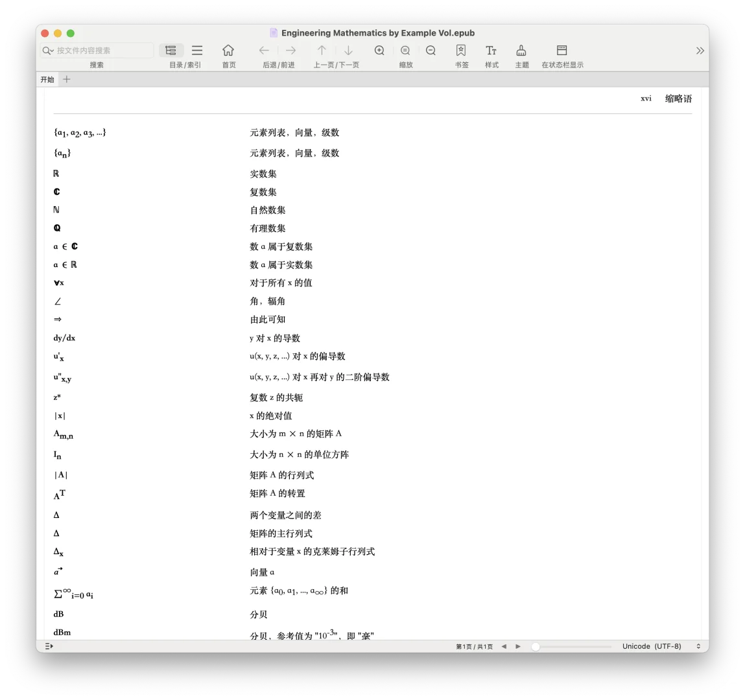Click the text 相对于变量 x 的克莱姆子行列式

(x=312, y=552)
